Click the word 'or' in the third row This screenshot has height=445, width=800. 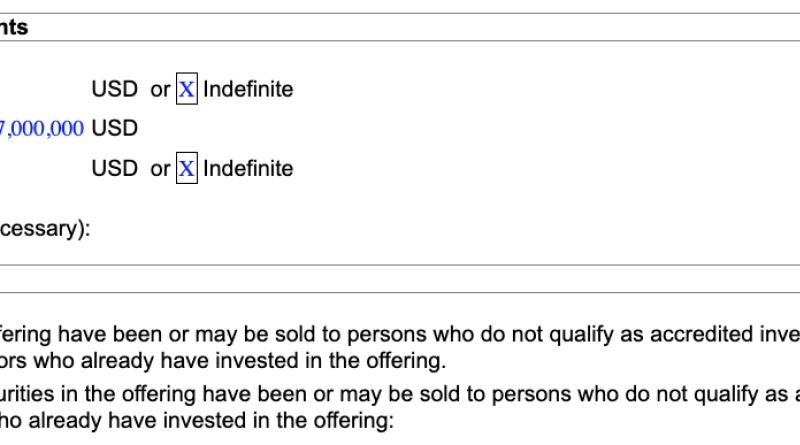160,169
